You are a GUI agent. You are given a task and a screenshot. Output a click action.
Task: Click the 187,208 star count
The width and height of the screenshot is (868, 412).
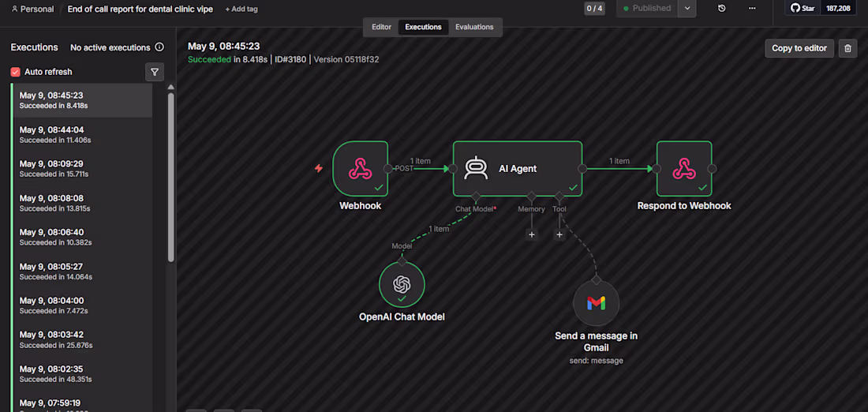(x=838, y=9)
